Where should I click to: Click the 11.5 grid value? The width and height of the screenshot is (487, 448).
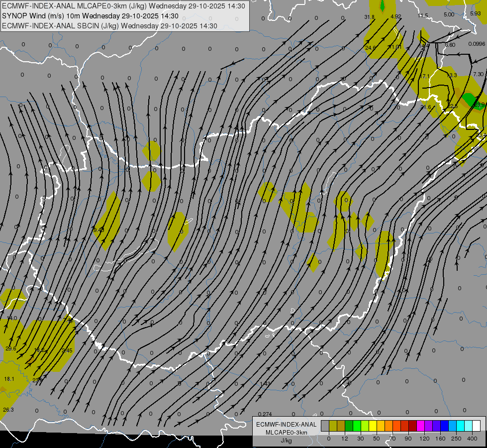coord(423,15)
